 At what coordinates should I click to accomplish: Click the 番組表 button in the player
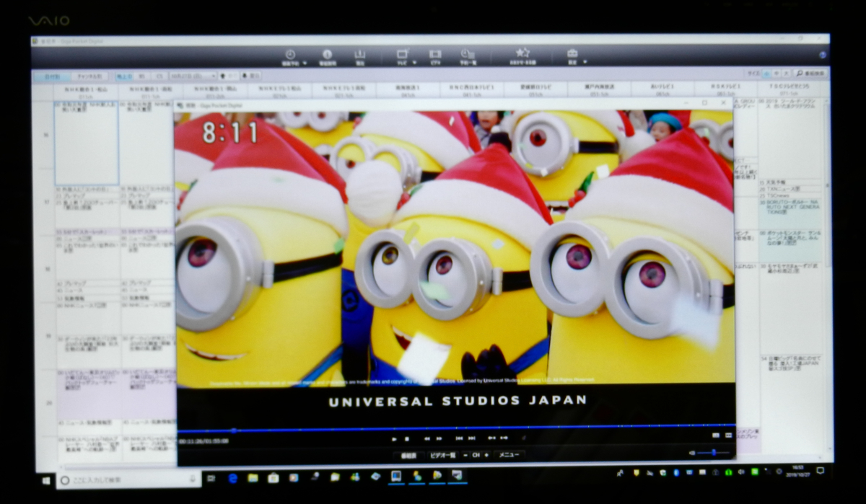(408, 456)
